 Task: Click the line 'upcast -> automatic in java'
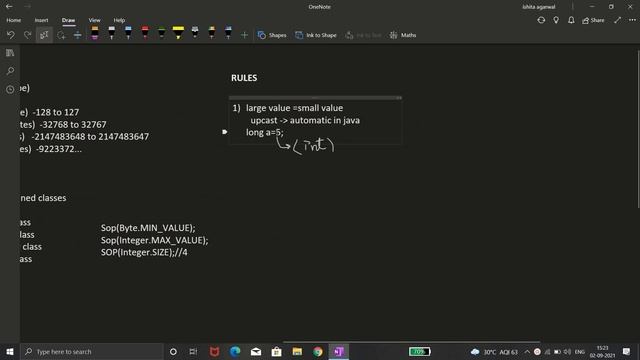point(305,120)
